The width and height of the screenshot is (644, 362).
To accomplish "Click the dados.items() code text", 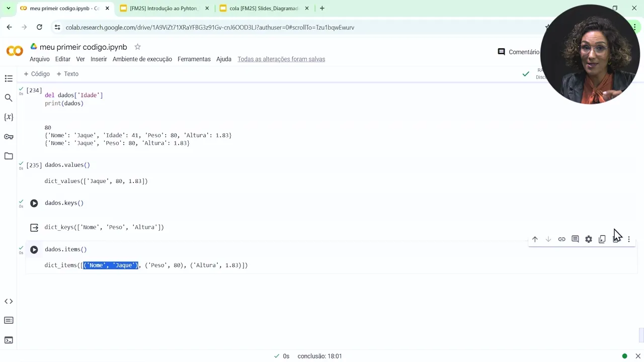I will 66,249.
